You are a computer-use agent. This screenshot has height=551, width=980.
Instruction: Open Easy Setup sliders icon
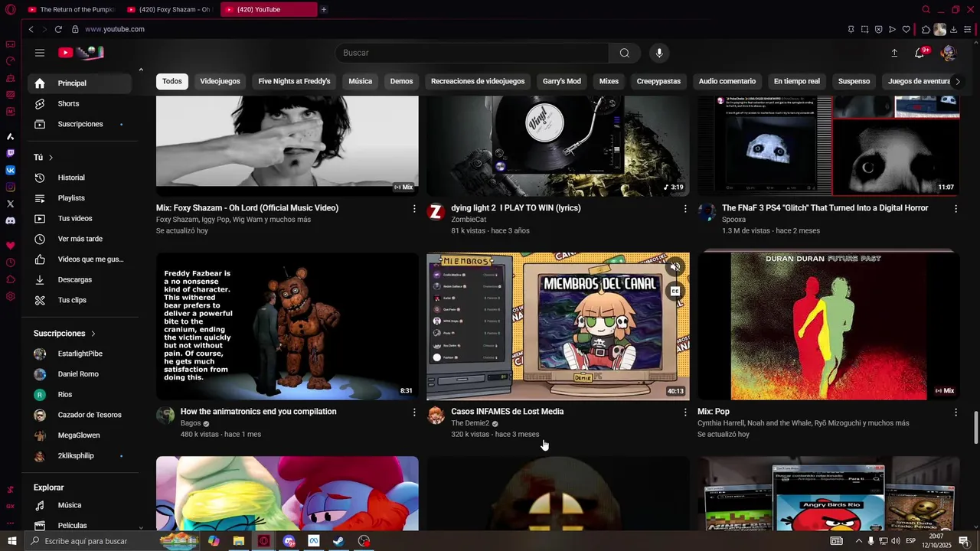pos(969,29)
